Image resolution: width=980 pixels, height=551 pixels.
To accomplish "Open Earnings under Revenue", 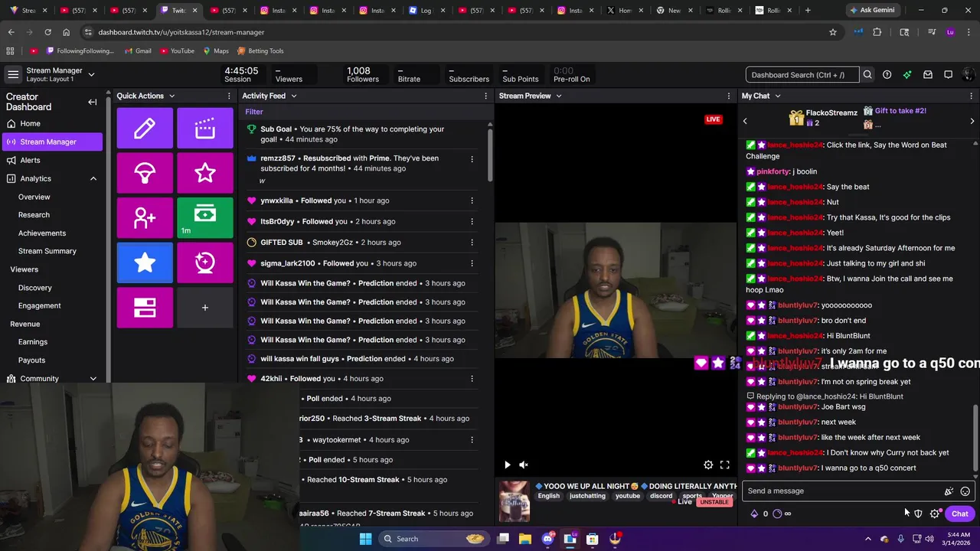I will tap(33, 342).
